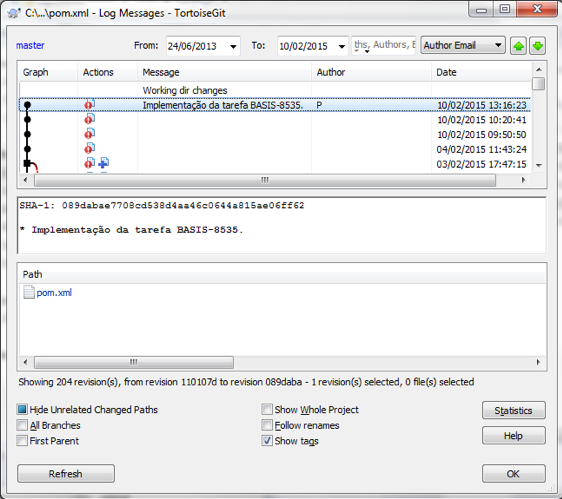The width and height of the screenshot is (562, 499).
Task: Confirm with the OK button
Action: (x=514, y=474)
